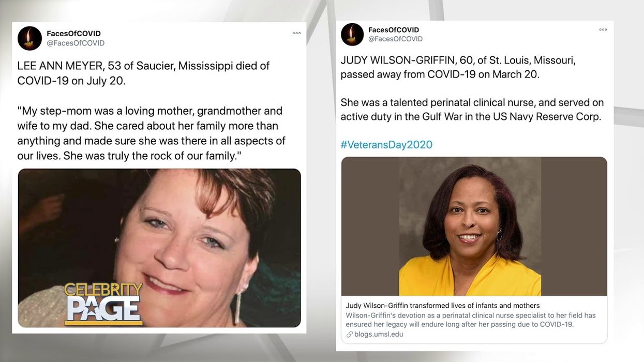Click the @FacesOfCOVID handle on the right tweet
This screenshot has width=644, height=362.
tap(396, 39)
